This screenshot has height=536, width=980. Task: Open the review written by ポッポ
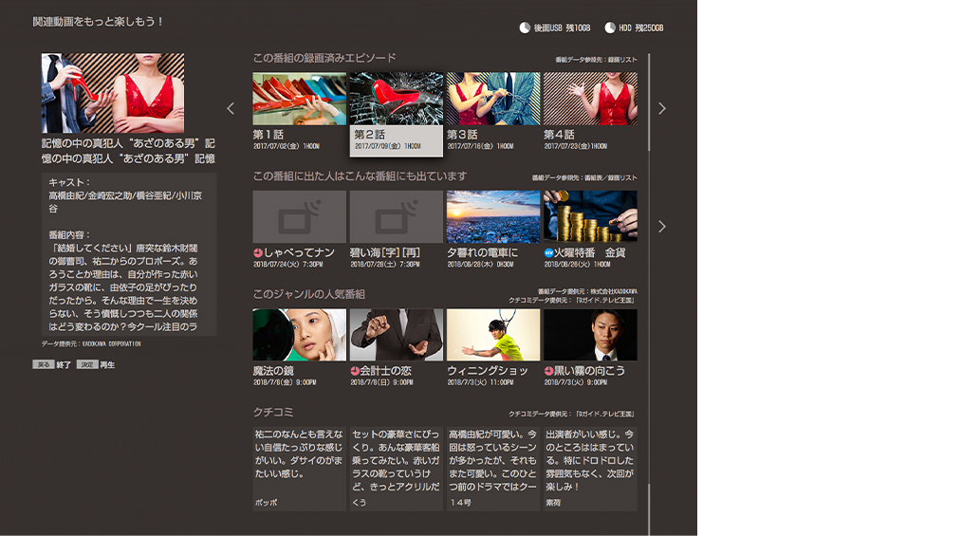(299, 467)
